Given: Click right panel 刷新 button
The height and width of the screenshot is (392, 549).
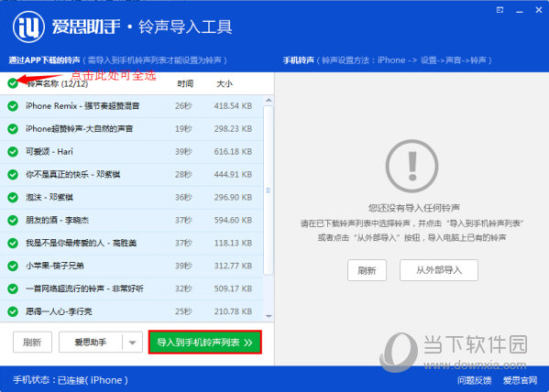Looking at the screenshot, I should pos(367,270).
